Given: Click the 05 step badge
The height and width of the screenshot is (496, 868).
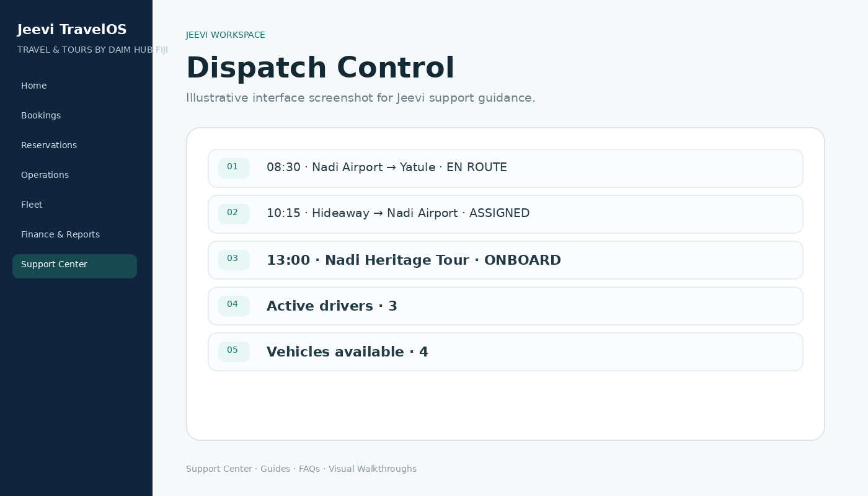Looking at the screenshot, I should [234, 352].
